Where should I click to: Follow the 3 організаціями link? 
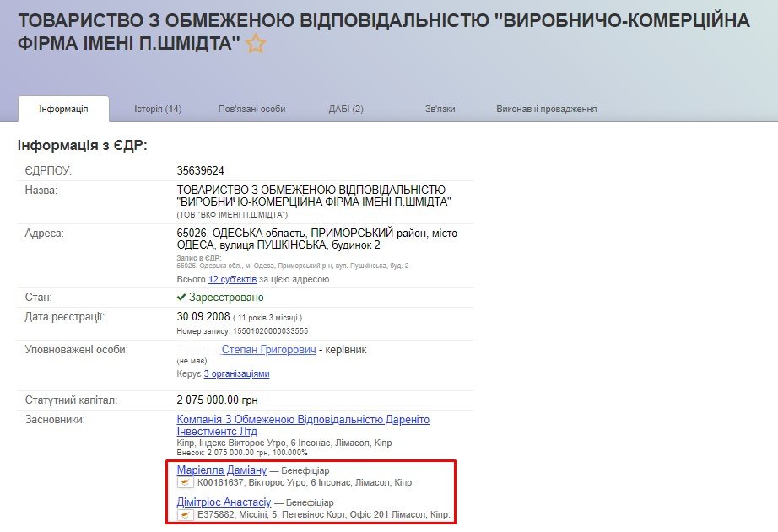tap(236, 373)
